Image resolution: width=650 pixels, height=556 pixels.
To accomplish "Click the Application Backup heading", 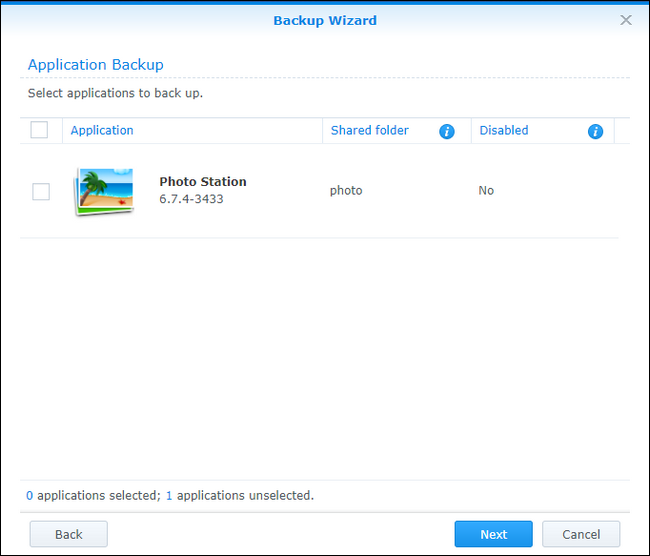I will click(x=95, y=65).
